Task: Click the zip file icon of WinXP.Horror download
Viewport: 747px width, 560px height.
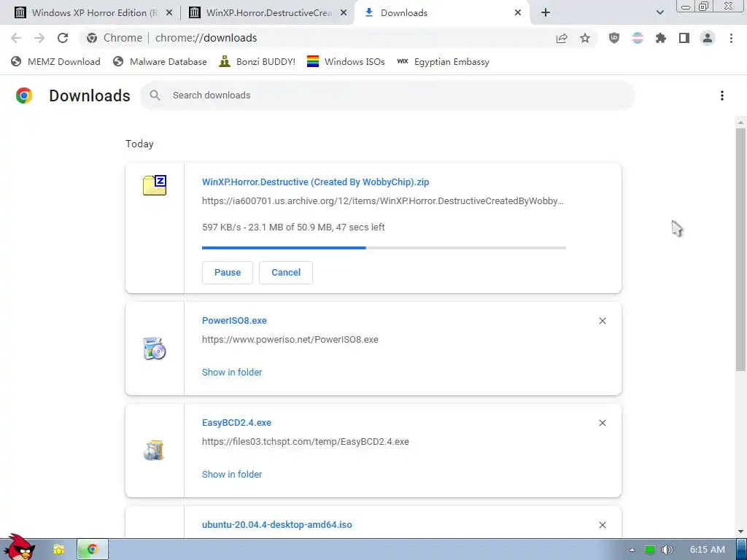Action: [x=155, y=185]
